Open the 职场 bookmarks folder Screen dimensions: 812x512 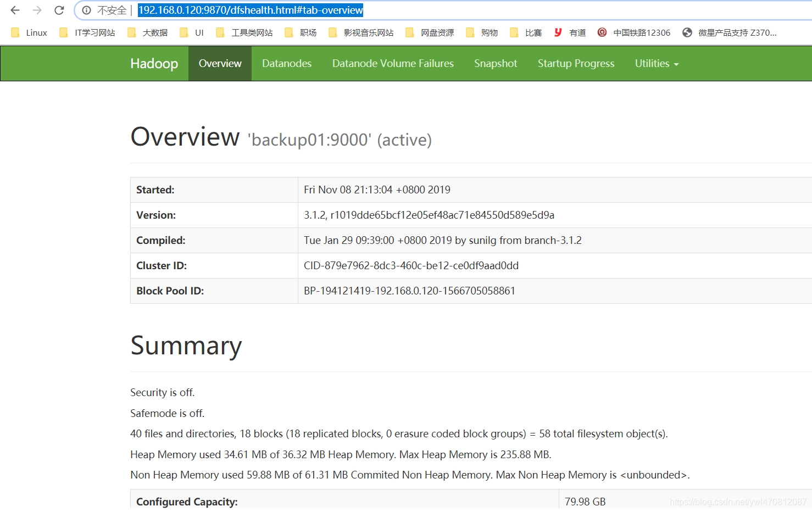[x=301, y=32]
